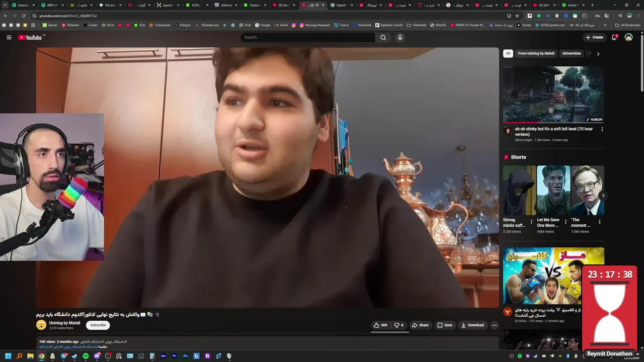Click the Create button
This screenshot has height=362, width=644.
click(x=594, y=37)
